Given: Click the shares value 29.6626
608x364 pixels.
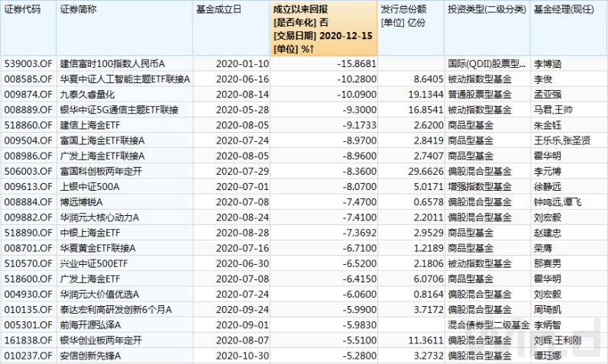Looking at the screenshot, I should (x=425, y=171).
